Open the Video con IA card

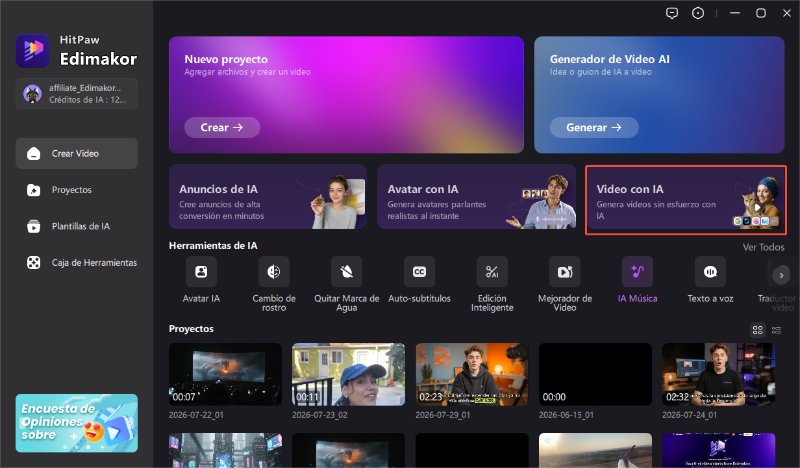[x=686, y=200]
